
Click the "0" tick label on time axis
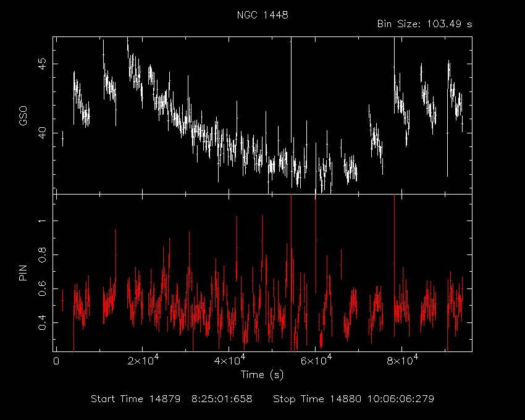pyautogui.click(x=56, y=361)
